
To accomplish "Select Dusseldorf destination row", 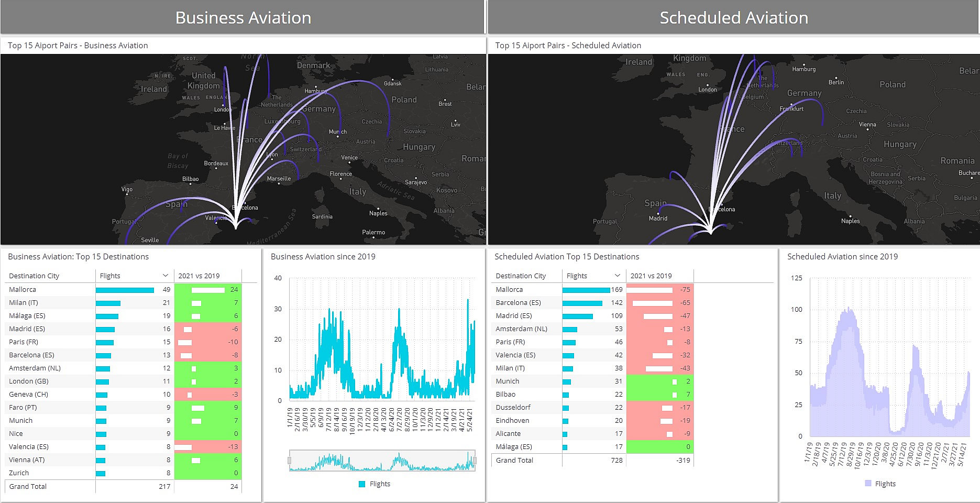I will [592, 407].
